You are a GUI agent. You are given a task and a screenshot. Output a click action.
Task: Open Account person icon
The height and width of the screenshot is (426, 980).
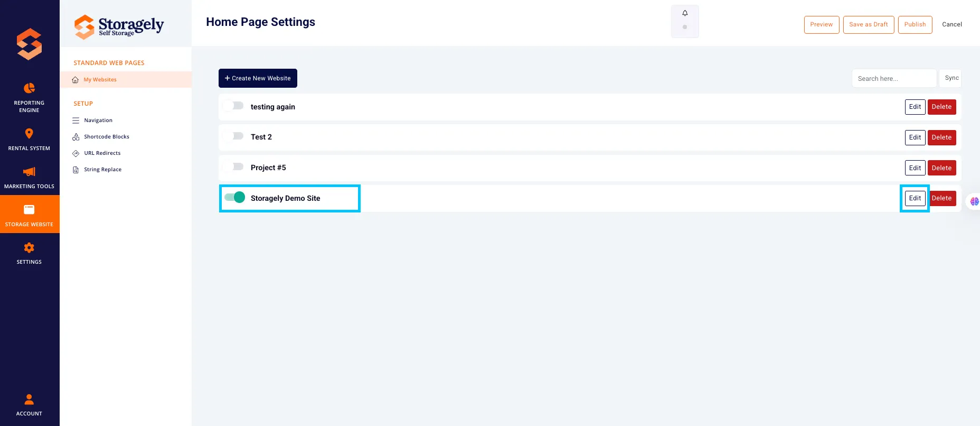point(29,399)
